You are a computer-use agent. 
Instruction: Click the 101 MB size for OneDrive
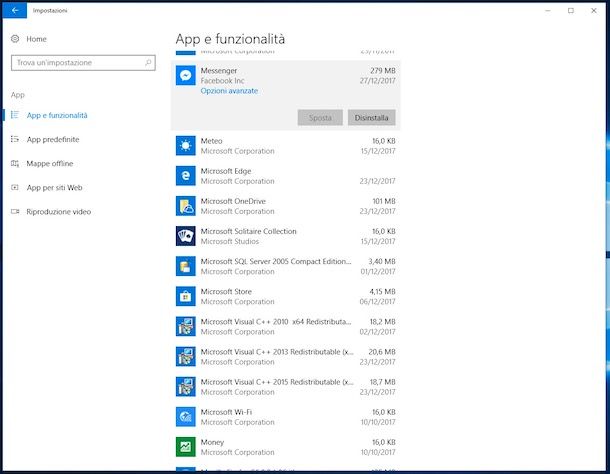pos(384,201)
